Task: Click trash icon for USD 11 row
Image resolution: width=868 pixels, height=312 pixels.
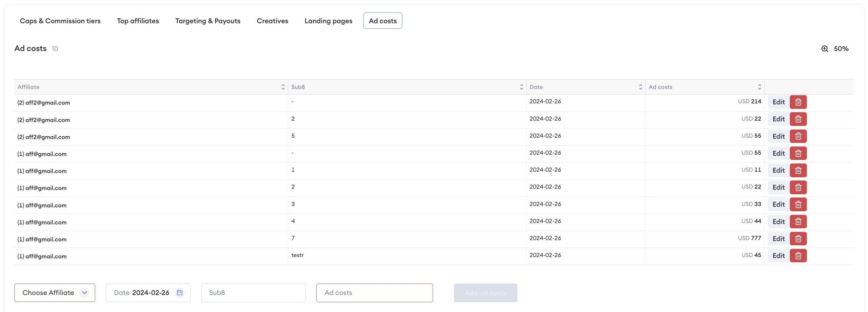Action: pyautogui.click(x=798, y=170)
